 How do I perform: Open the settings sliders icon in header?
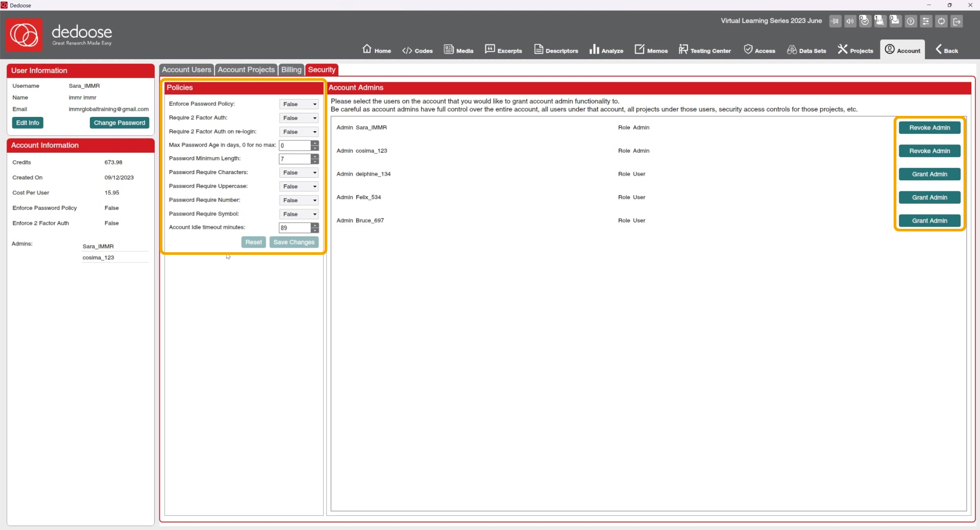pyautogui.click(x=926, y=21)
